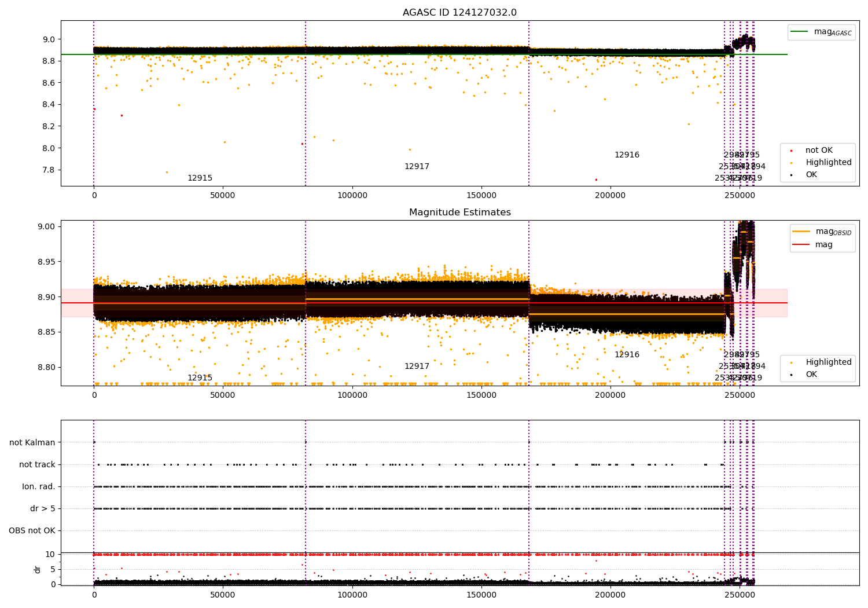Select the green mag AGASC legend entry

point(822,32)
